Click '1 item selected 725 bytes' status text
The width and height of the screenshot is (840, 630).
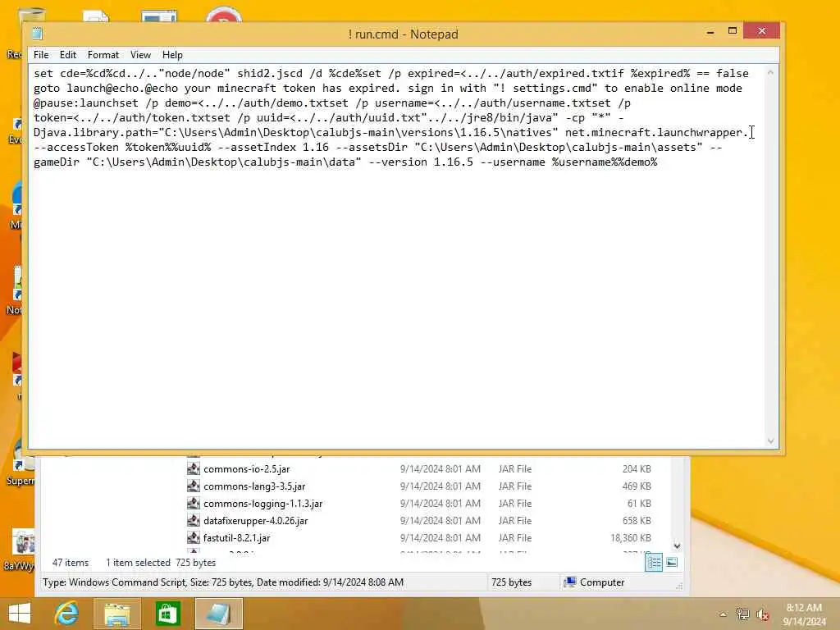161,563
